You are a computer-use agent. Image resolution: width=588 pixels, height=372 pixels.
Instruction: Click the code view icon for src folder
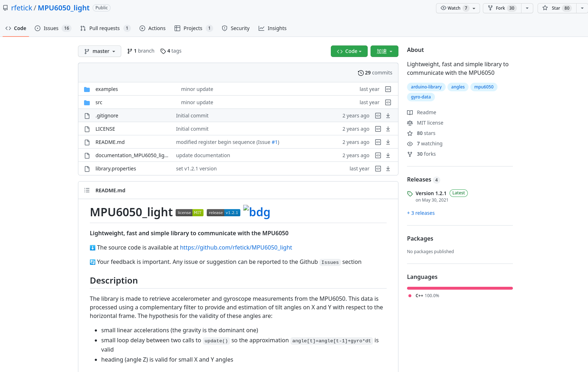(x=388, y=102)
